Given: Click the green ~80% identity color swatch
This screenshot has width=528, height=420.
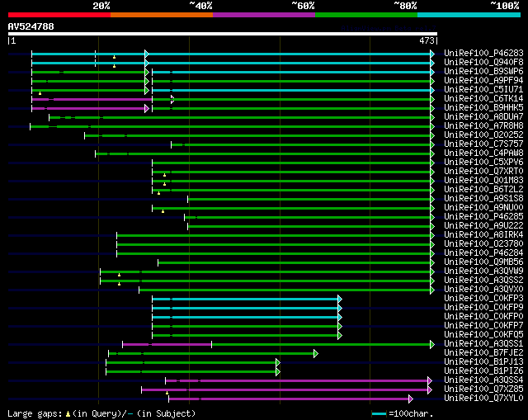Looking at the screenshot, I should click(x=366, y=15).
